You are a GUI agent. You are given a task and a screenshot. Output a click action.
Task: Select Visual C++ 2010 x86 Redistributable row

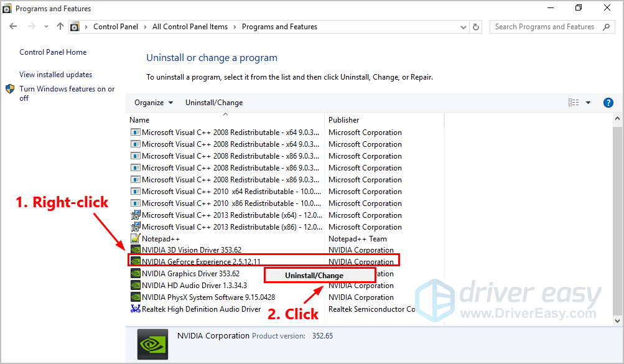pyautogui.click(x=266, y=203)
